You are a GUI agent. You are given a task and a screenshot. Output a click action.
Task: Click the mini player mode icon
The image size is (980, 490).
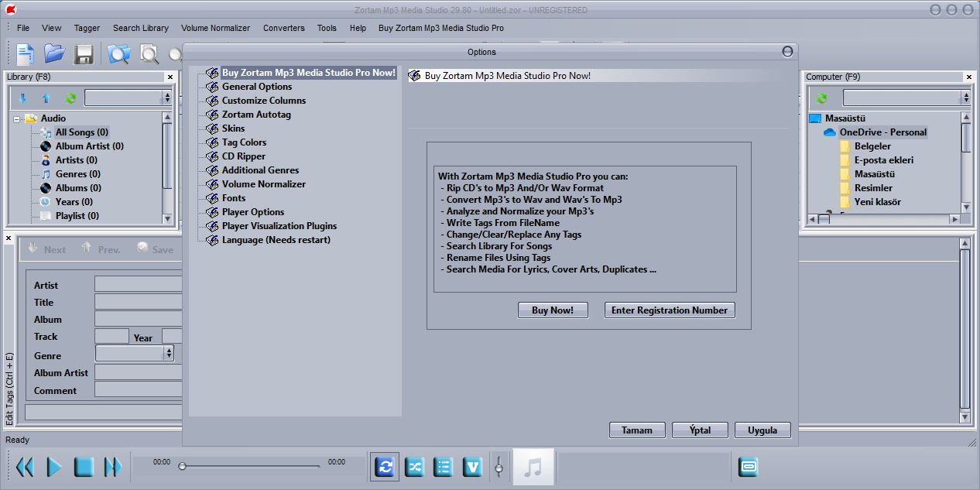click(x=748, y=467)
